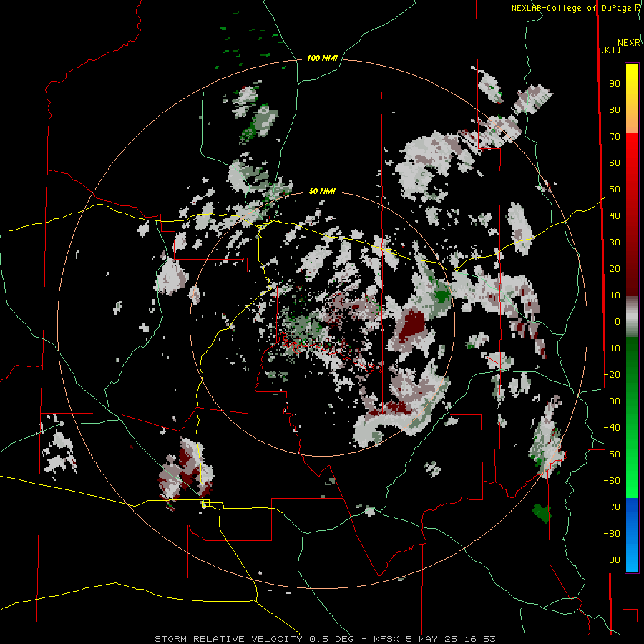The image size is (644, 644).
Task: Click the 40 value on velocity scale
Action: pyautogui.click(x=615, y=216)
